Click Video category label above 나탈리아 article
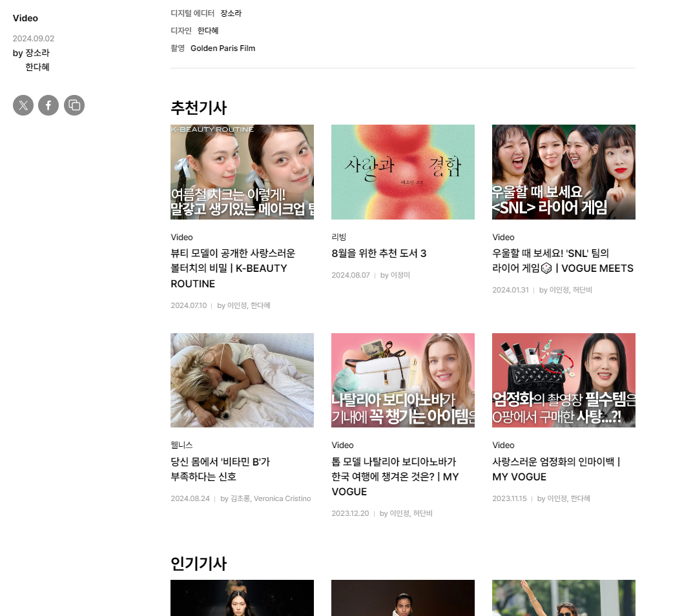The image size is (693, 616). click(342, 445)
